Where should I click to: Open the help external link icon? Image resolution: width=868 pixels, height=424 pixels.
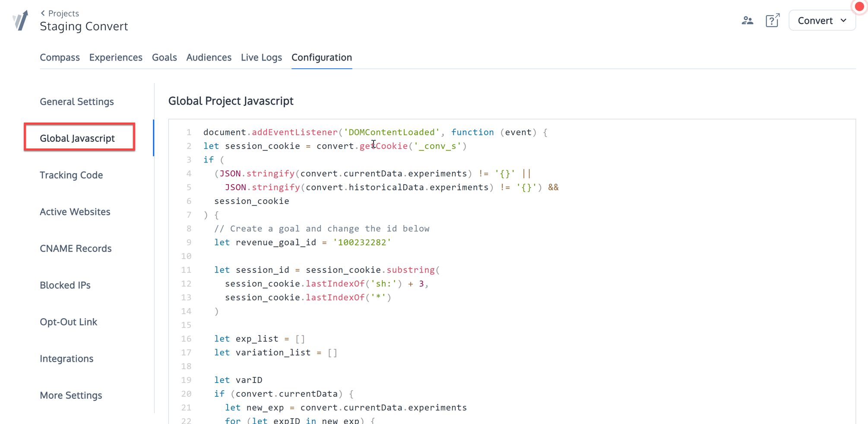[x=773, y=20]
